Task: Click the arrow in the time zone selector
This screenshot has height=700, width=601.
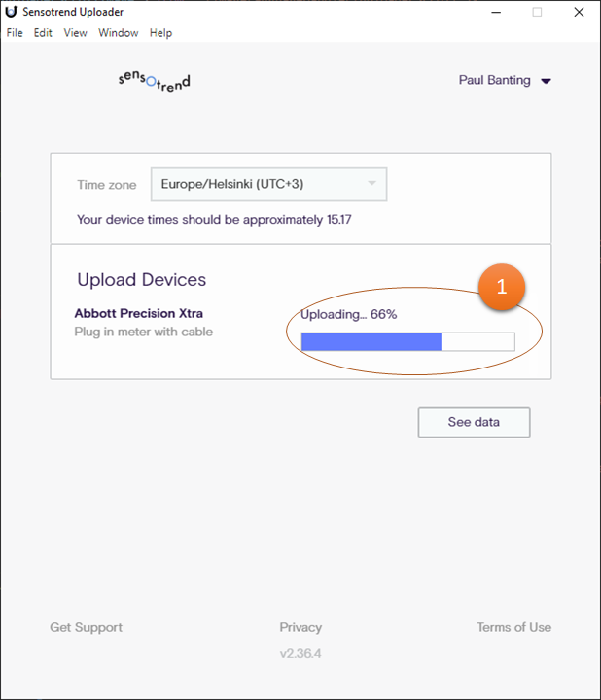Action: (371, 184)
